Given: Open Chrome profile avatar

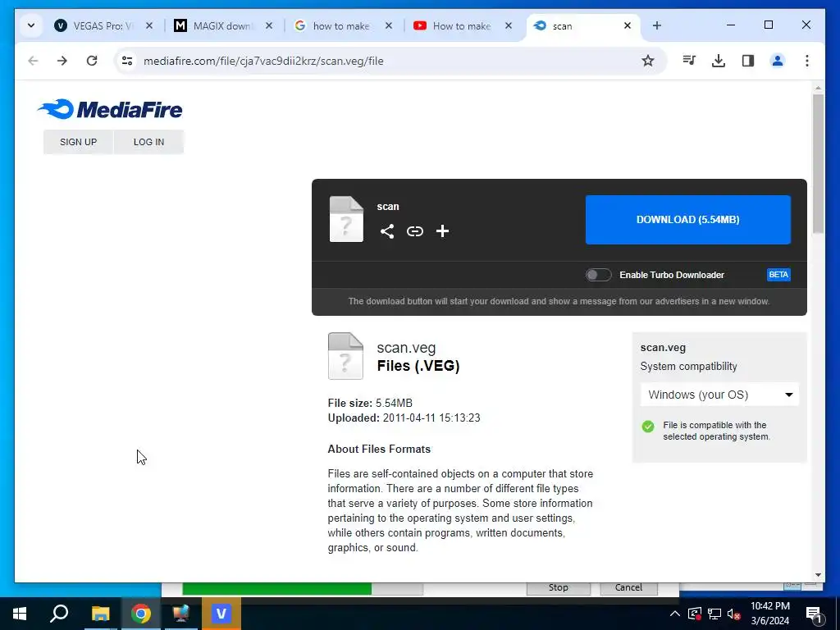Looking at the screenshot, I should [778, 61].
